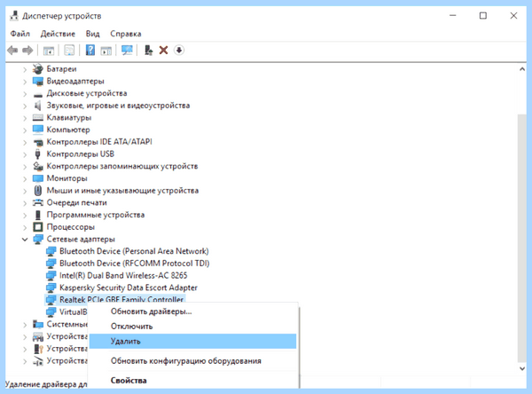Image resolution: width=532 pixels, height=394 pixels.
Task: Expand Контроллеры запоминающих устройств category
Action: (25, 167)
